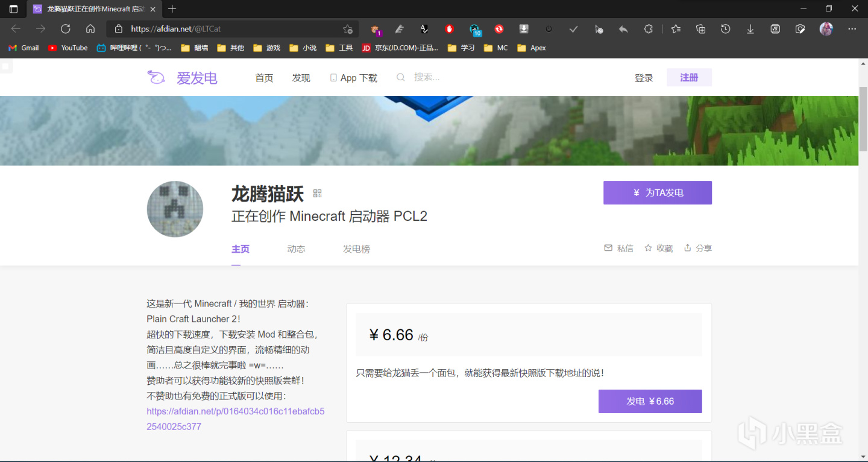
Task: Expand the 工具 bookmarks folder
Action: coord(339,48)
